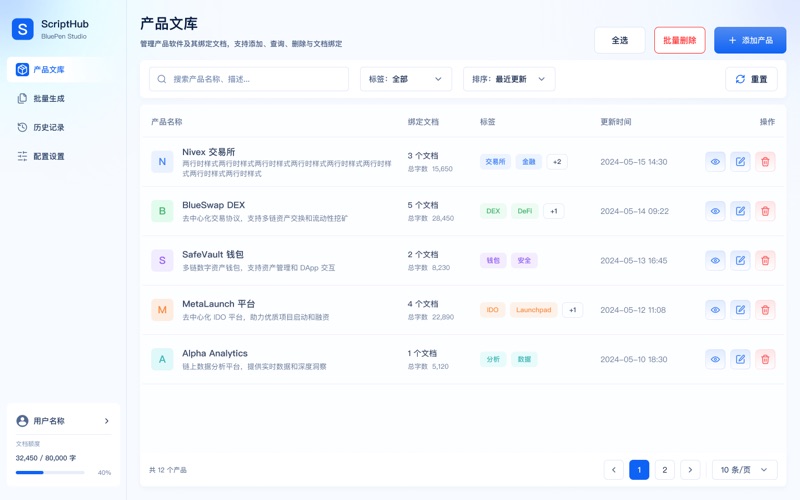Click the B avatar of BlueSwap DEX
Screen dimensions: 800x500
(162, 211)
